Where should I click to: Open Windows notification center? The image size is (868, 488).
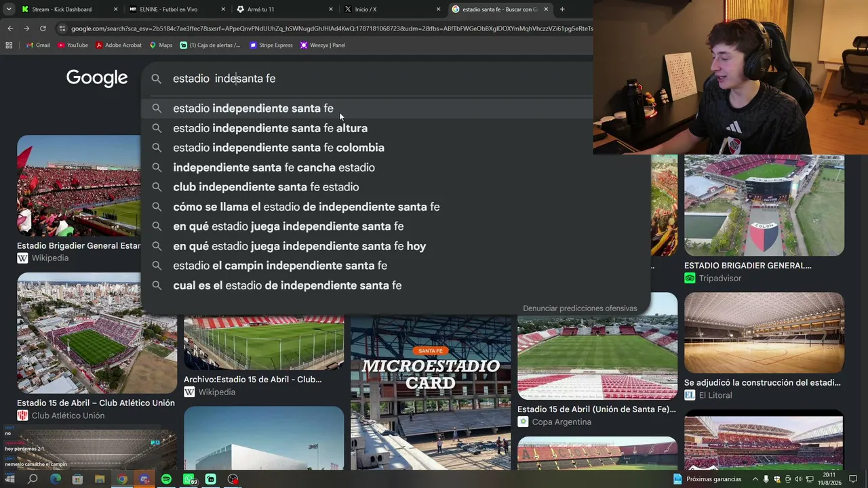853,479
